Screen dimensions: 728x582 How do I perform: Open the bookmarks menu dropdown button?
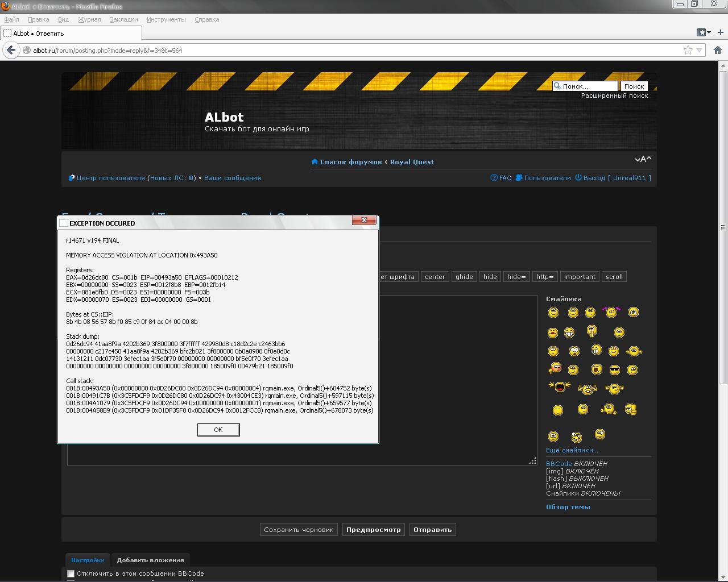[704, 32]
